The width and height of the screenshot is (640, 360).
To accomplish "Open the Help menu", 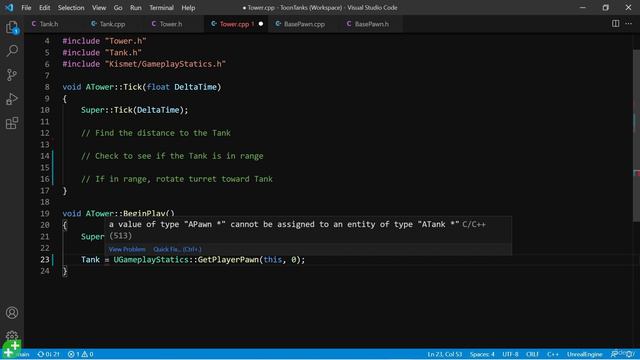I will [x=188, y=8].
